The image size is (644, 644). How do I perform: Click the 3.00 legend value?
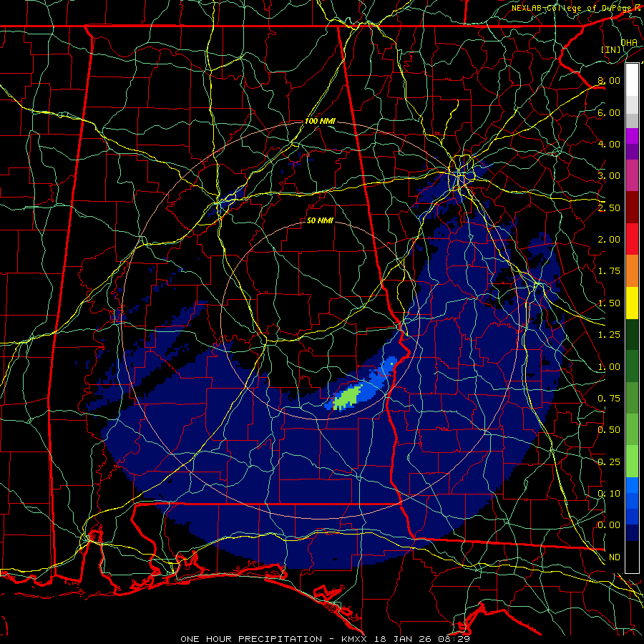[x=609, y=176]
